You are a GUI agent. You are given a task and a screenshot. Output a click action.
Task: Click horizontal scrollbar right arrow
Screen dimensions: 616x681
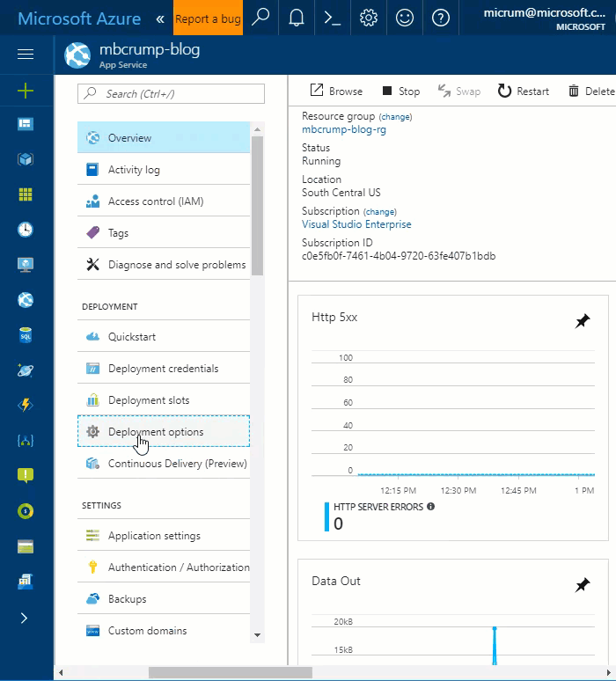pyautogui.click(x=609, y=673)
